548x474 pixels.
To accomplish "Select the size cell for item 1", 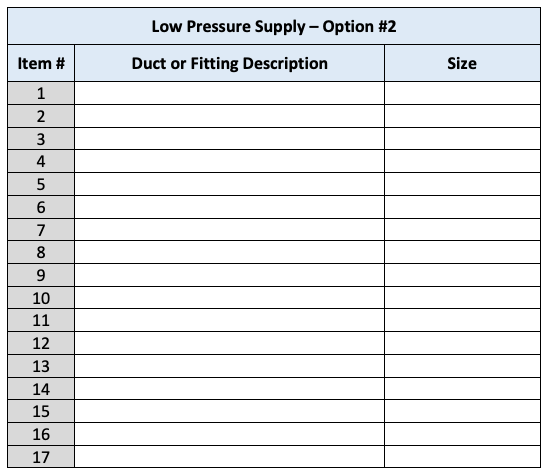I will click(462, 93).
